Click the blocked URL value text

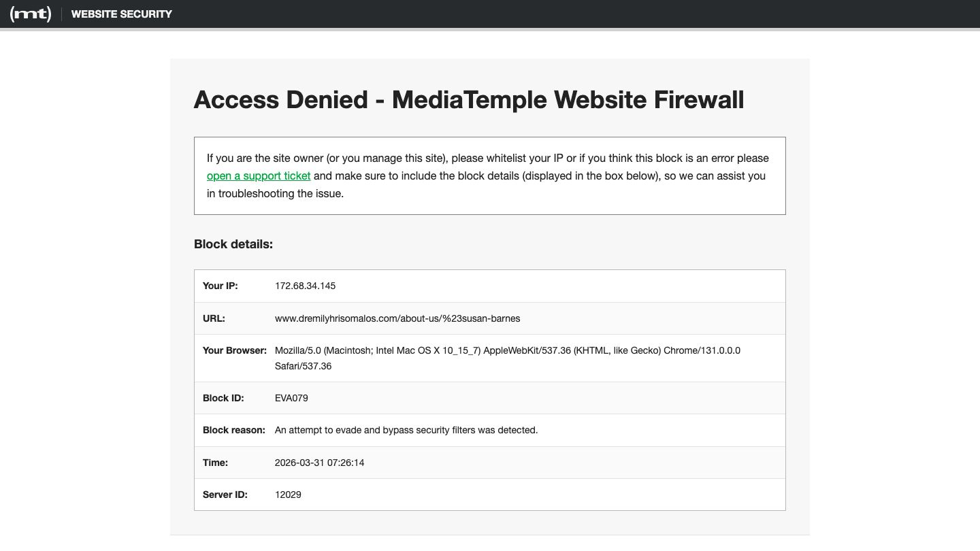click(x=397, y=318)
